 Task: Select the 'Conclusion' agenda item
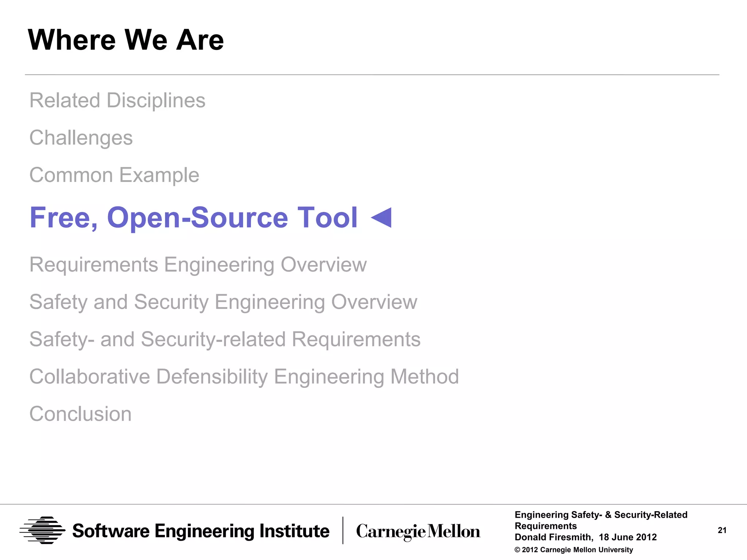pyautogui.click(x=81, y=414)
